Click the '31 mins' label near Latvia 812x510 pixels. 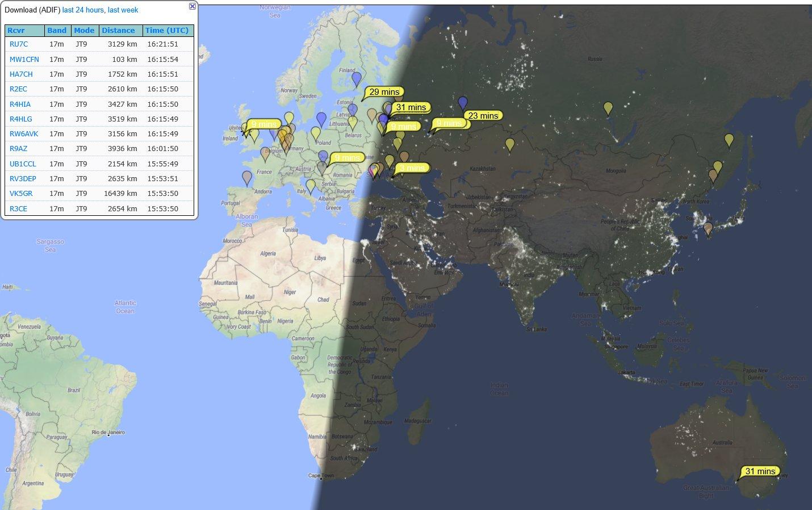[411, 107]
